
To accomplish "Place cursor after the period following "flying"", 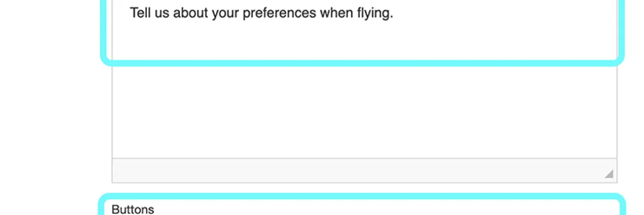I will [x=394, y=13].
